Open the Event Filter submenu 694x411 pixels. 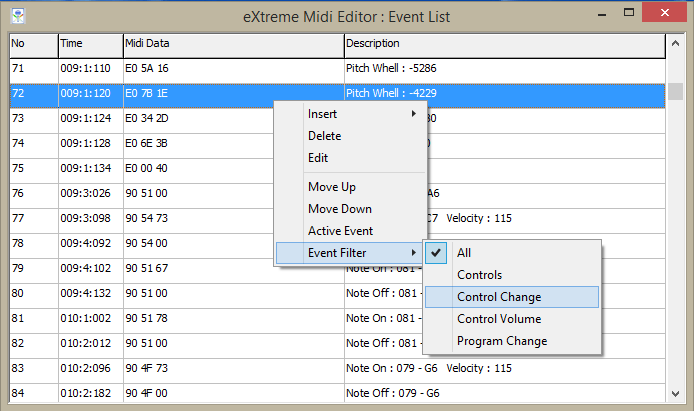[x=350, y=253]
